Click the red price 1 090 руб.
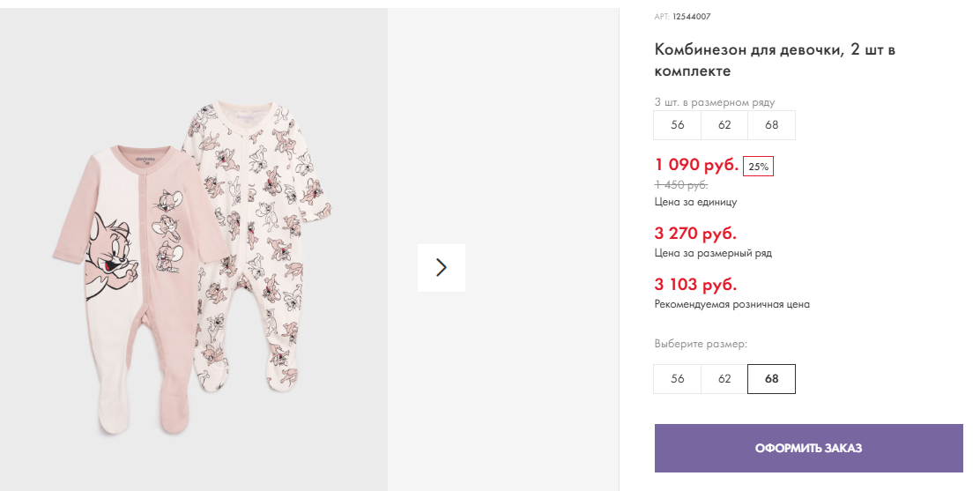 click(x=696, y=165)
